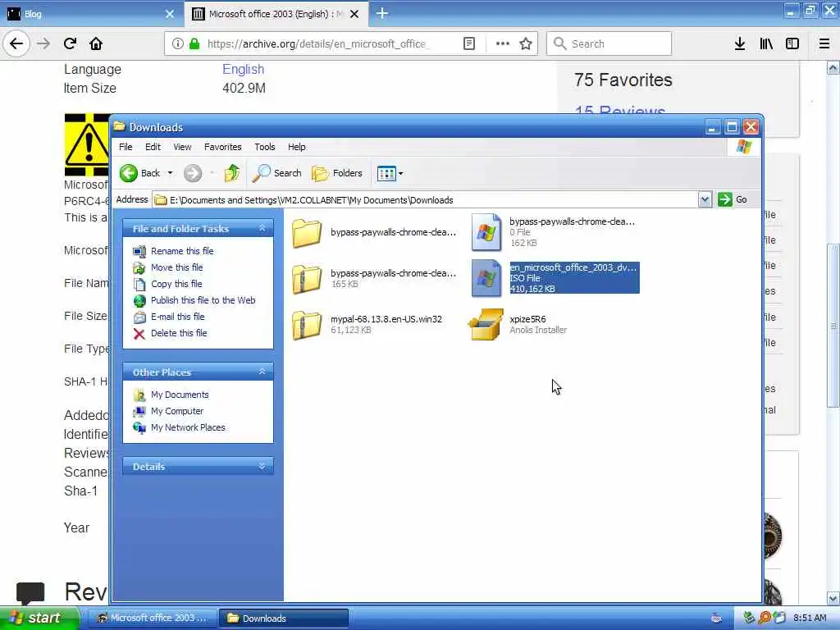The height and width of the screenshot is (630, 840).
Task: Toggle the Folders pane button
Action: (337, 173)
